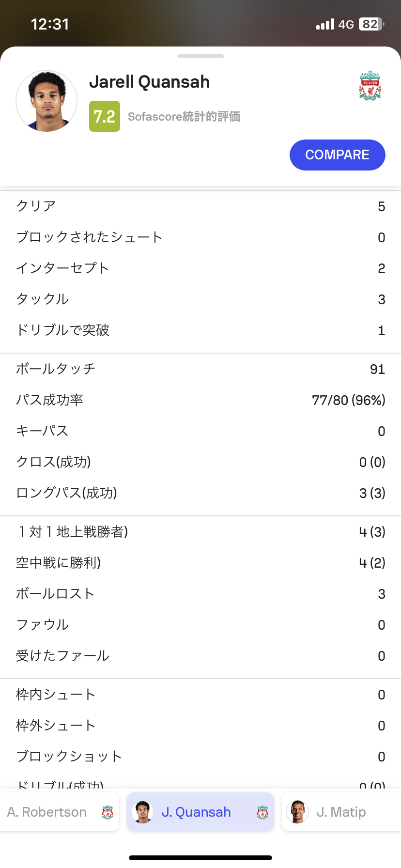Tap the 7.2 Sofascore rating badge
The image size is (401, 868).
click(x=105, y=116)
